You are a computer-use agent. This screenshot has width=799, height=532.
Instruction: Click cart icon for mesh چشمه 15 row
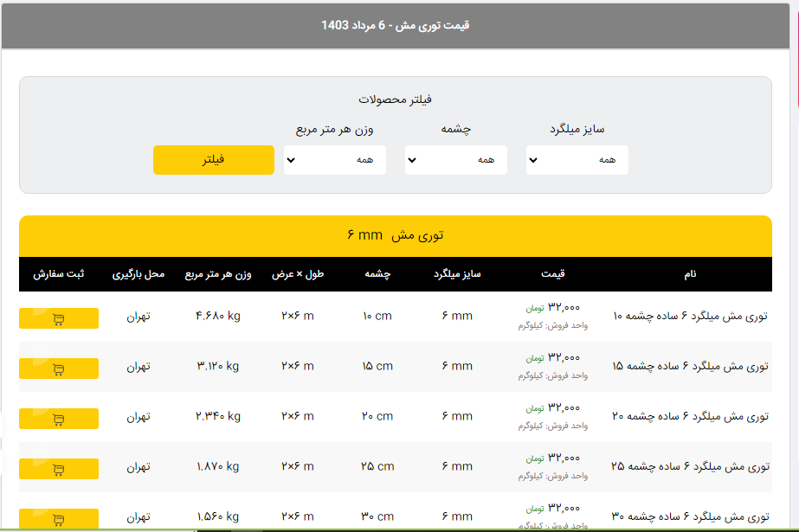[x=59, y=369]
